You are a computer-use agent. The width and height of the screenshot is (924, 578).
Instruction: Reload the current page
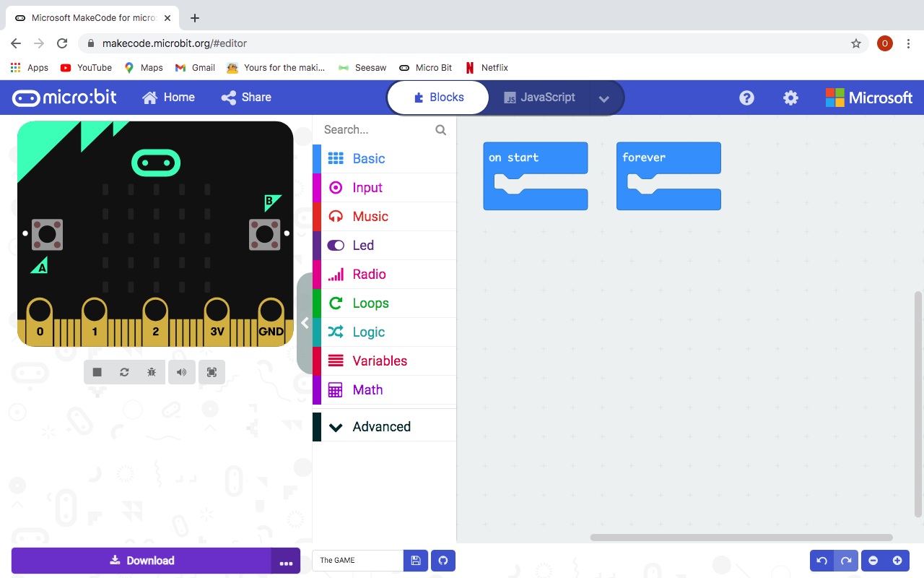click(62, 43)
